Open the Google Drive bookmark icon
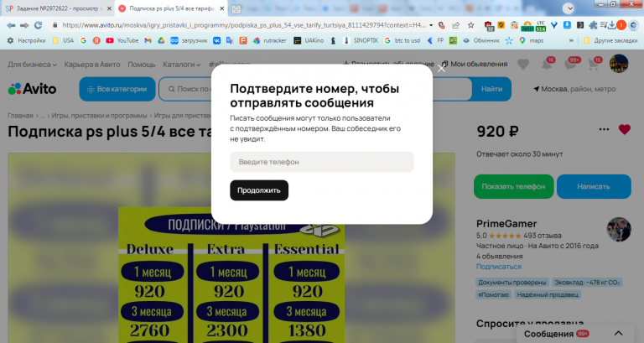The image size is (644, 343). pyautogui.click(x=161, y=40)
